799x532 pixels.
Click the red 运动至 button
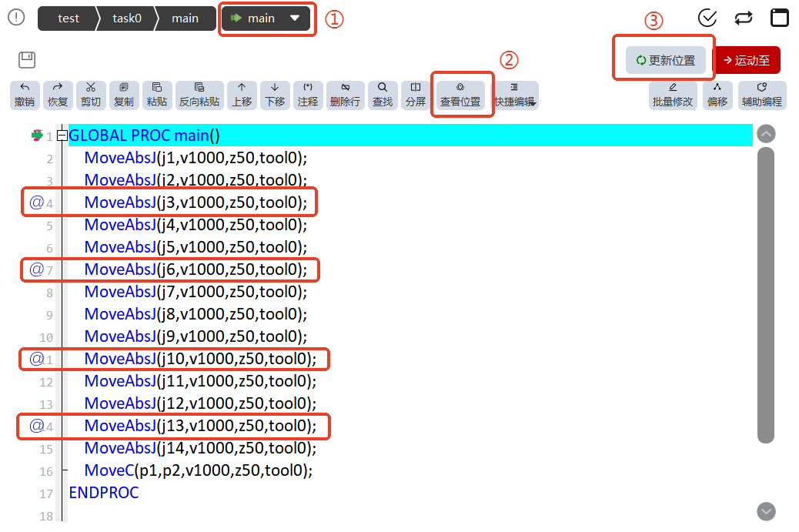(747, 60)
